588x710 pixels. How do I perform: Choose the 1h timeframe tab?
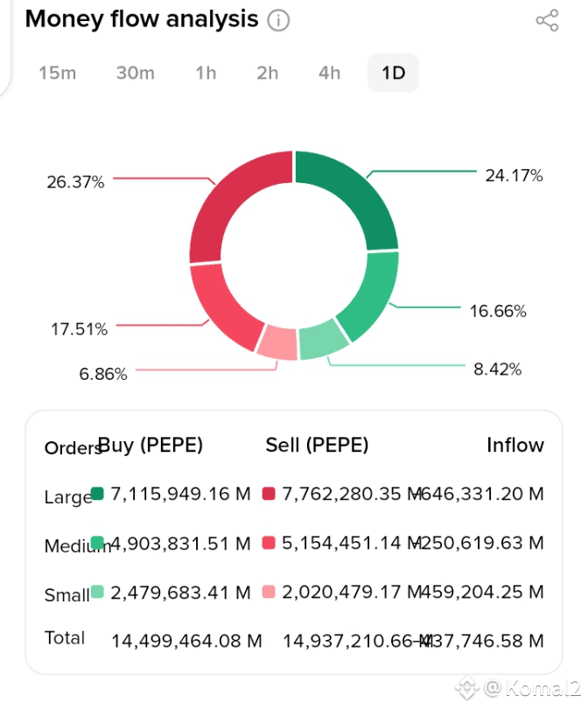[x=206, y=73]
